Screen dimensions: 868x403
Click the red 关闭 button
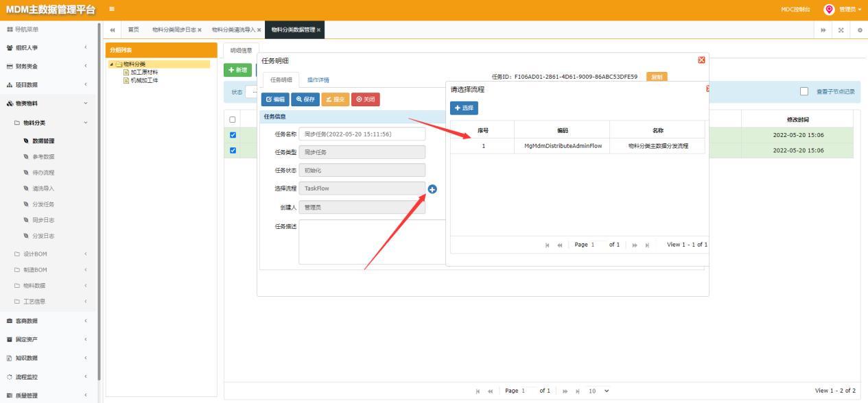[x=365, y=99]
